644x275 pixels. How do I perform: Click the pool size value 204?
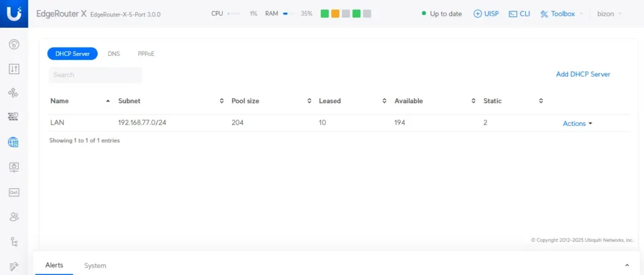tap(237, 123)
